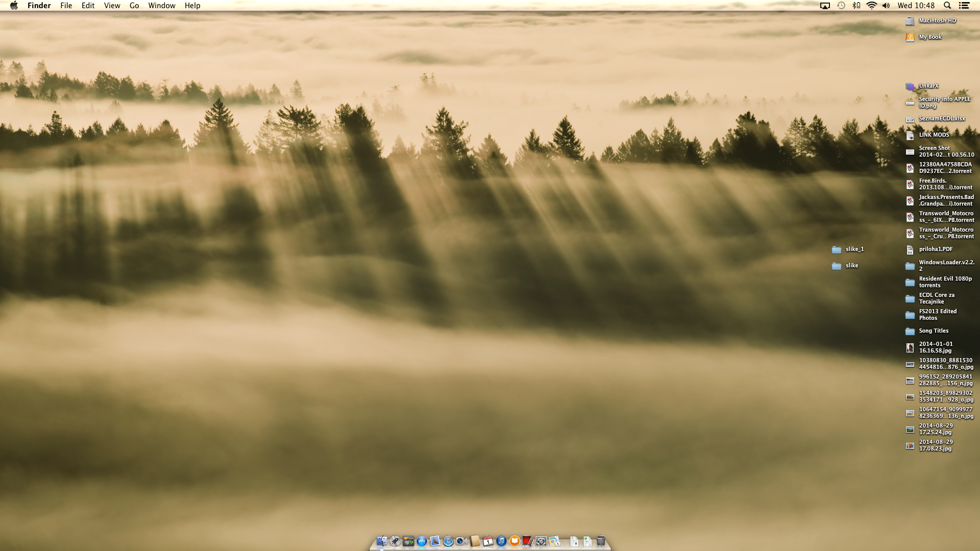
Task: Launch Launchpad rocket icon in Dock
Action: (395, 541)
